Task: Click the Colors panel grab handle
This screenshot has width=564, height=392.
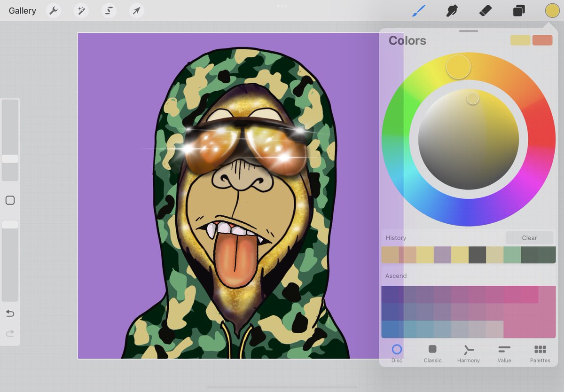Action: click(x=468, y=31)
